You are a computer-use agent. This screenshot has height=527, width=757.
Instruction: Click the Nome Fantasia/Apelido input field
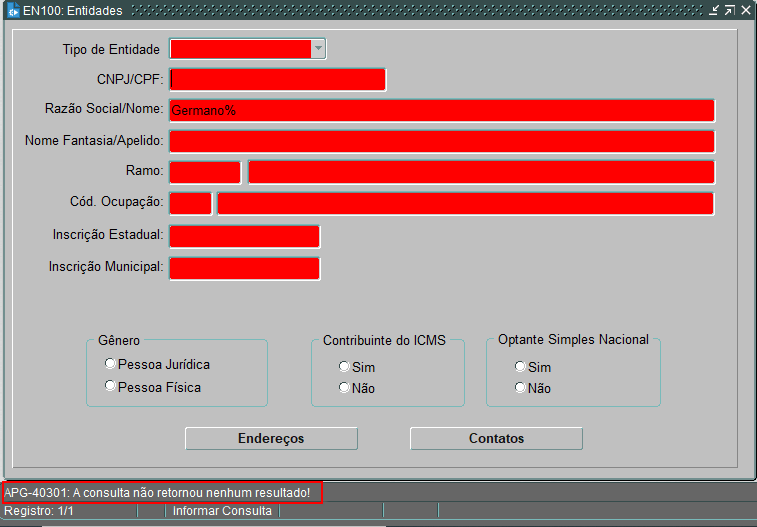click(442, 142)
